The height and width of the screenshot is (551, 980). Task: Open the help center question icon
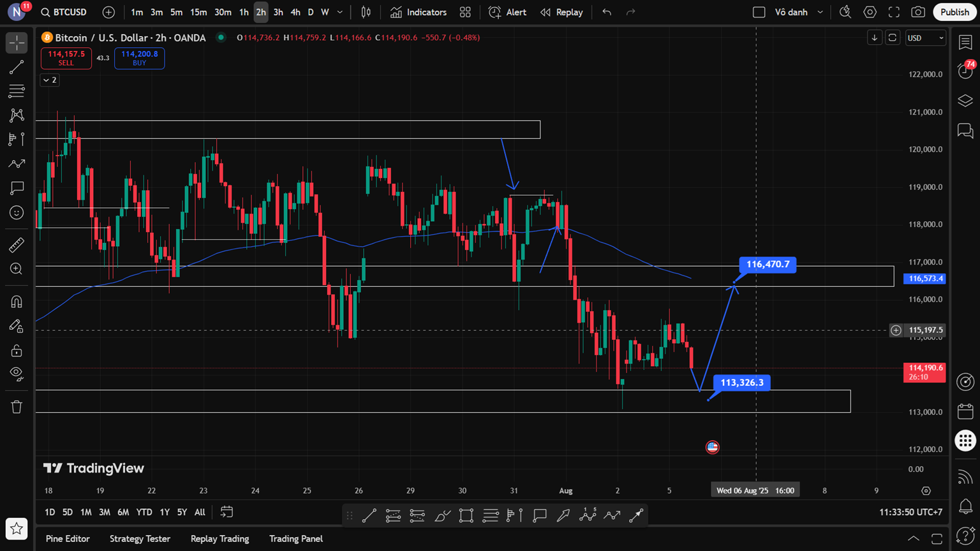(965, 534)
